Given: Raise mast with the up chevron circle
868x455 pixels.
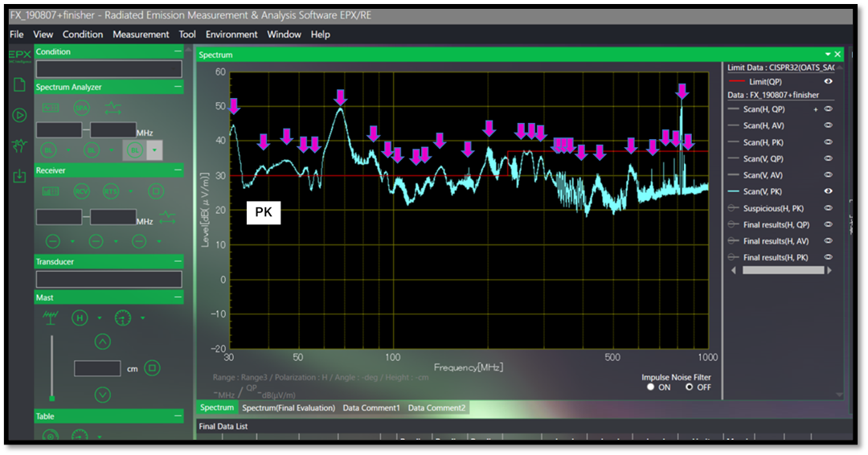Looking at the screenshot, I should [102, 342].
